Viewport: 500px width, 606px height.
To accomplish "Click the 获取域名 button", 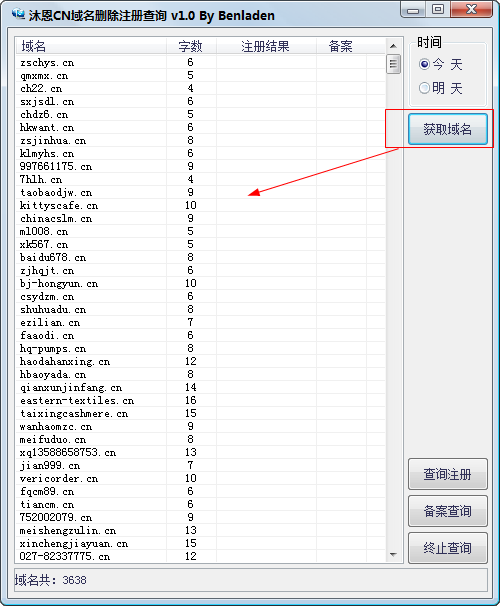I will coord(448,129).
